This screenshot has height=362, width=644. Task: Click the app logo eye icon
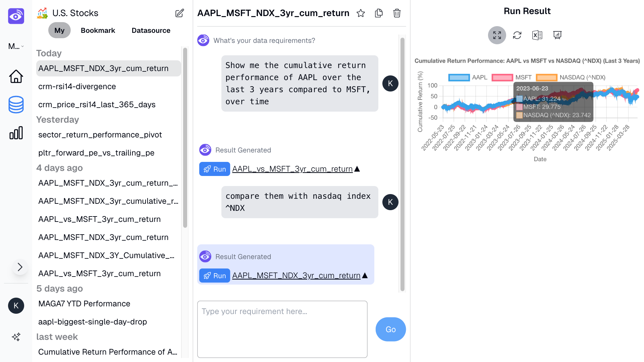click(x=16, y=16)
